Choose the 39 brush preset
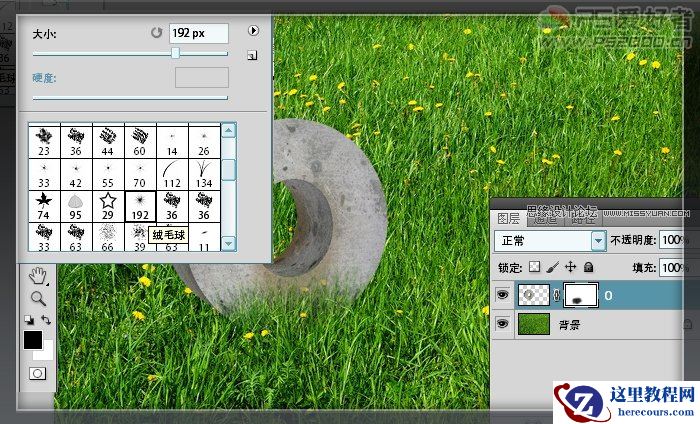700x424 pixels. tap(140, 237)
